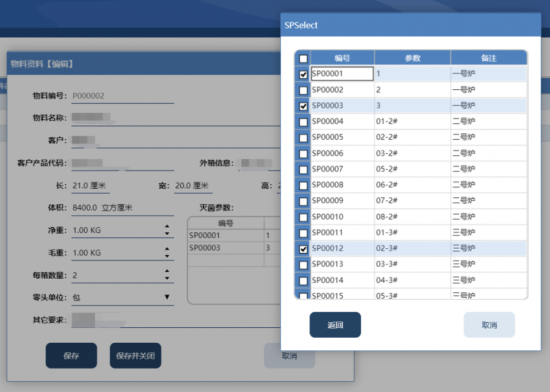Click the 07-2# parameter cell
This screenshot has height=392, width=550.
pos(412,200)
